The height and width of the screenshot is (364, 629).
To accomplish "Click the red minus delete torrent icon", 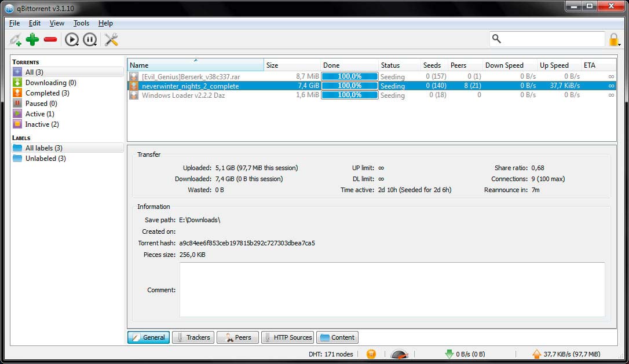I will click(50, 39).
